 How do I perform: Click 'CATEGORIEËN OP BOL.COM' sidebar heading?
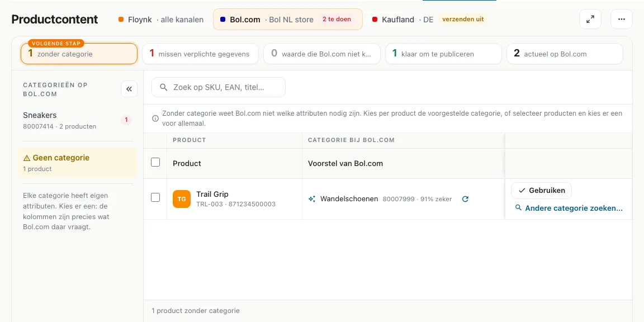pyautogui.click(x=55, y=89)
